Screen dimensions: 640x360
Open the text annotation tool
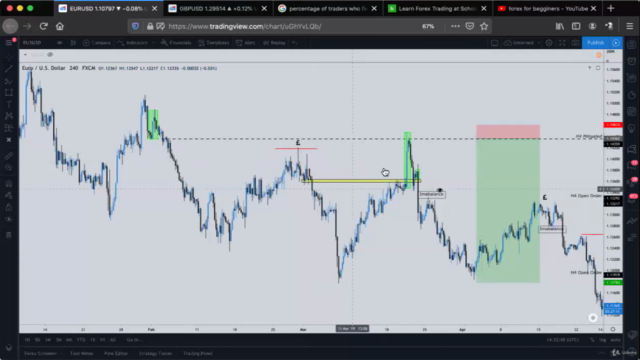point(9,104)
